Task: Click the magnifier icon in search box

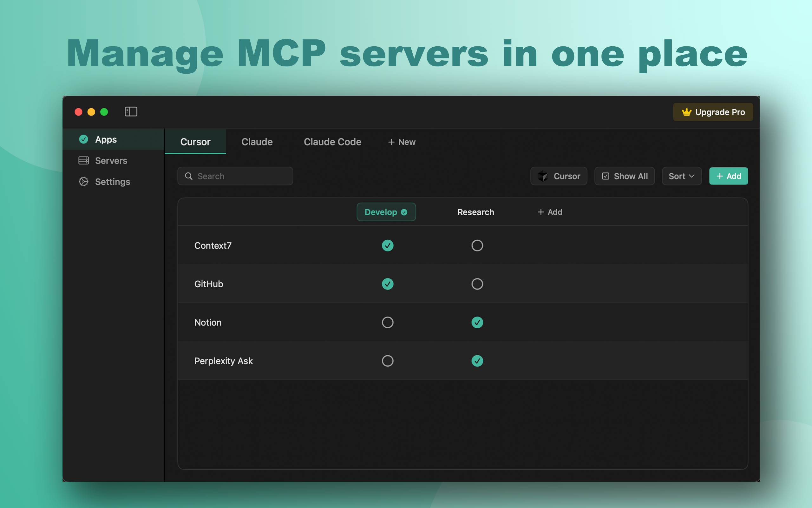Action: [x=189, y=176]
